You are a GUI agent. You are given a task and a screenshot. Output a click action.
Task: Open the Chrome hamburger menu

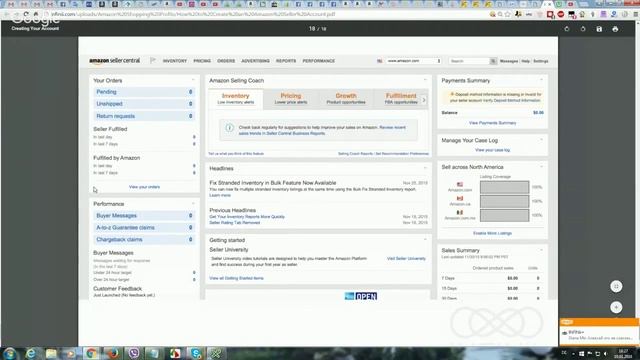pos(636,14)
